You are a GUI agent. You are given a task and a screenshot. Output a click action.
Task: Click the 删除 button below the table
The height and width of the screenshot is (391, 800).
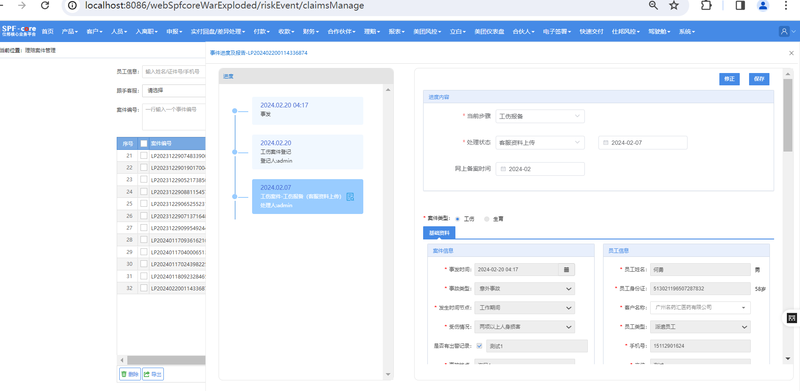(x=130, y=374)
